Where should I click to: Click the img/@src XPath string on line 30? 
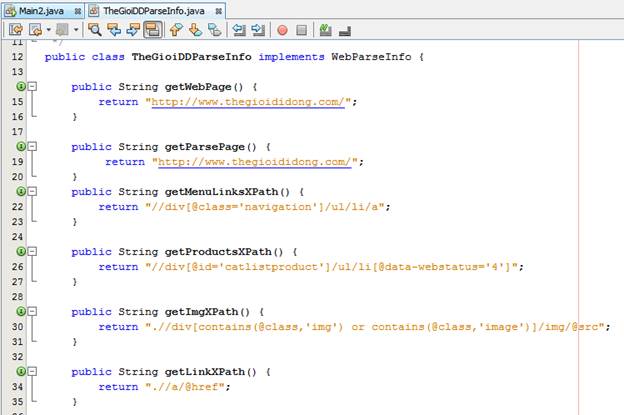(x=375, y=327)
